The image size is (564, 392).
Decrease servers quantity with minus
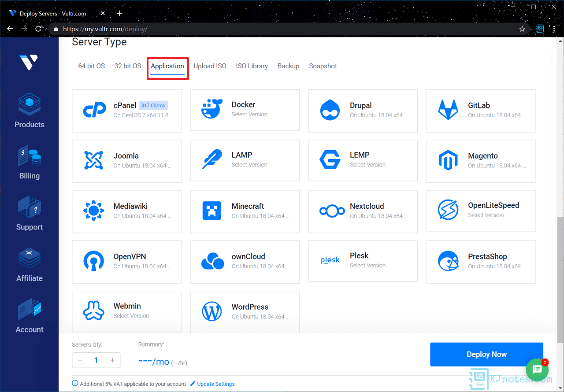pos(80,360)
